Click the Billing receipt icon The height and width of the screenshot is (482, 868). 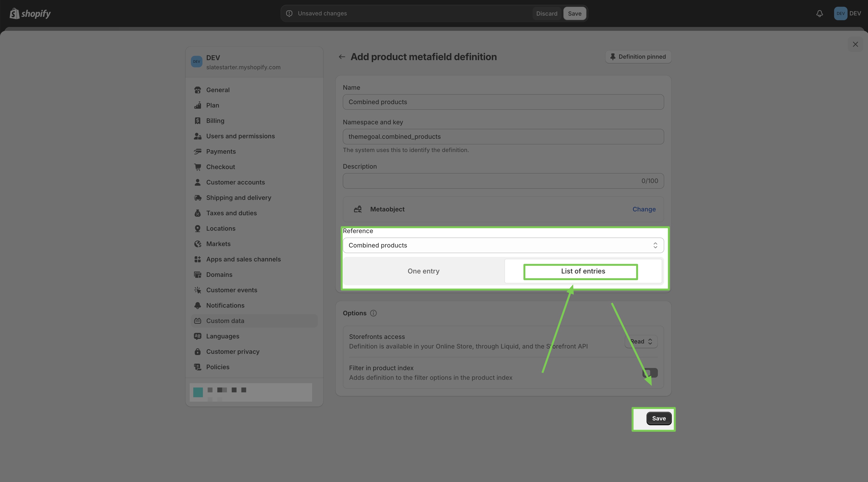click(198, 121)
